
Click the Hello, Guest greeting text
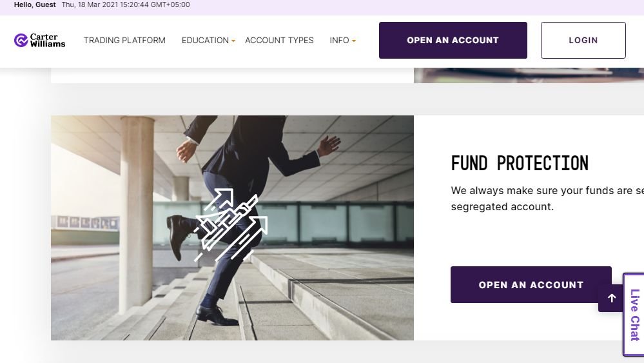click(35, 5)
